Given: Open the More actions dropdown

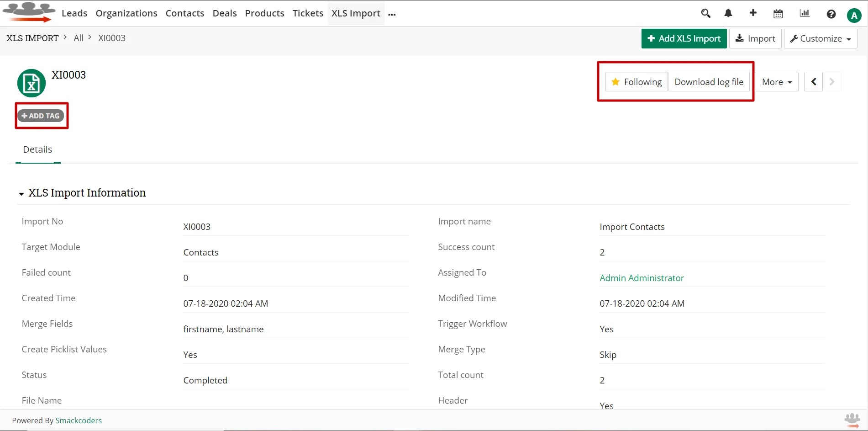Looking at the screenshot, I should [777, 81].
